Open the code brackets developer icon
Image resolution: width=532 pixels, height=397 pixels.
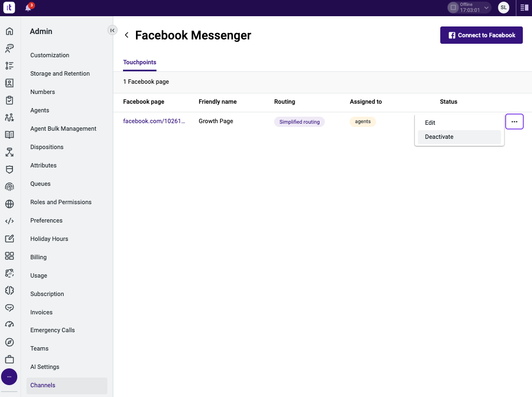(10, 221)
